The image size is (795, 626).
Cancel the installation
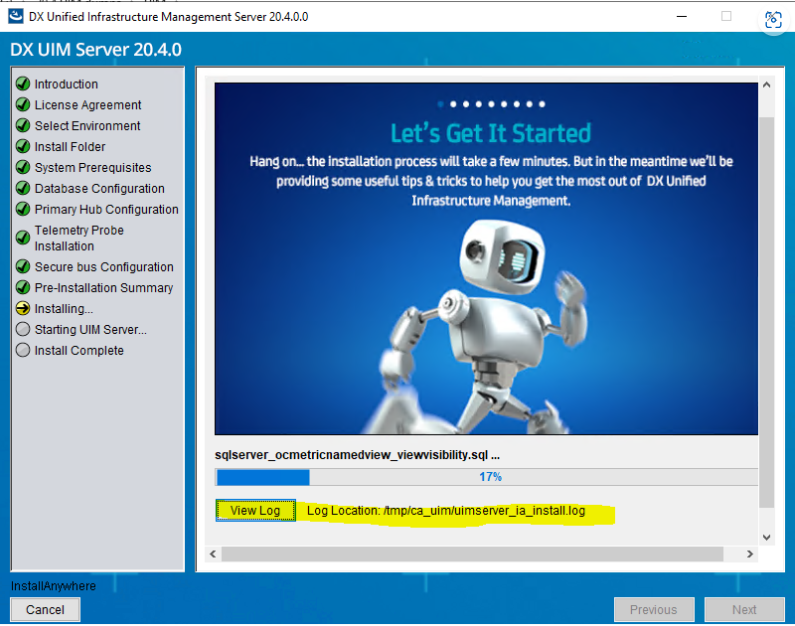click(x=45, y=609)
